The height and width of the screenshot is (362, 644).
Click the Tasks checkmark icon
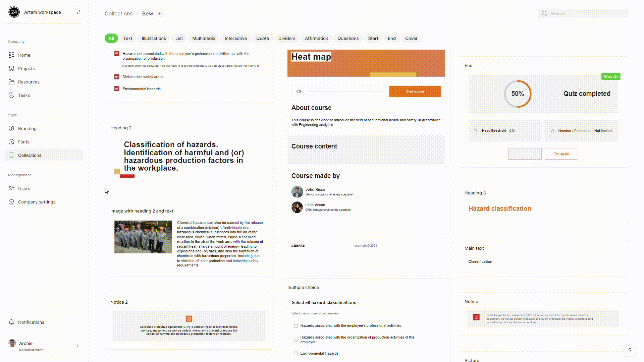pyautogui.click(x=11, y=95)
